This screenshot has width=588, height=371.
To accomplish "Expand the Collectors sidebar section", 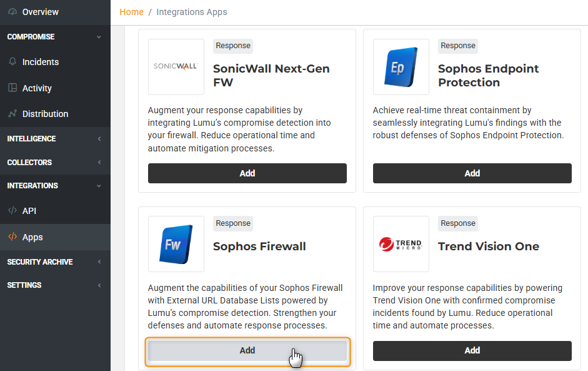I will tap(99, 163).
